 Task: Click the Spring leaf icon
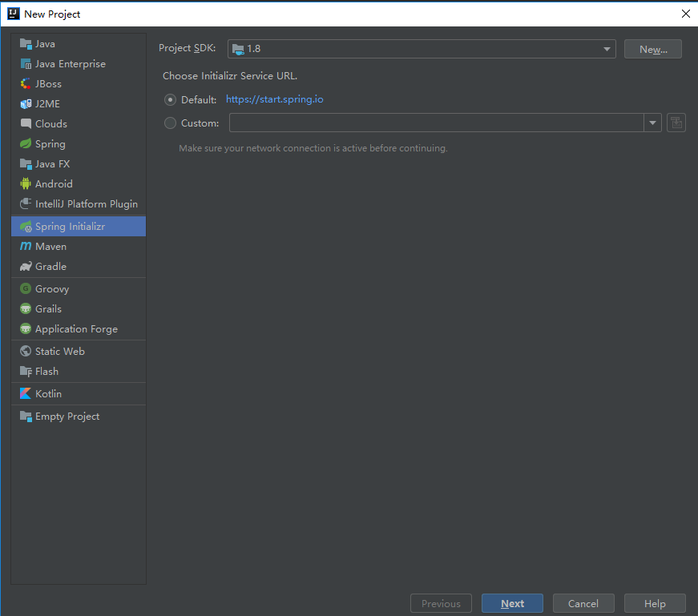26,143
